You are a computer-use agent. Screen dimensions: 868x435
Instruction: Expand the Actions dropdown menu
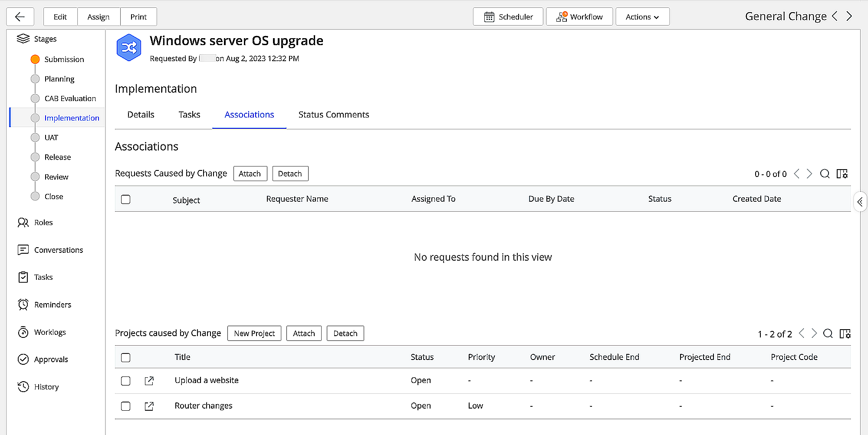pyautogui.click(x=642, y=17)
